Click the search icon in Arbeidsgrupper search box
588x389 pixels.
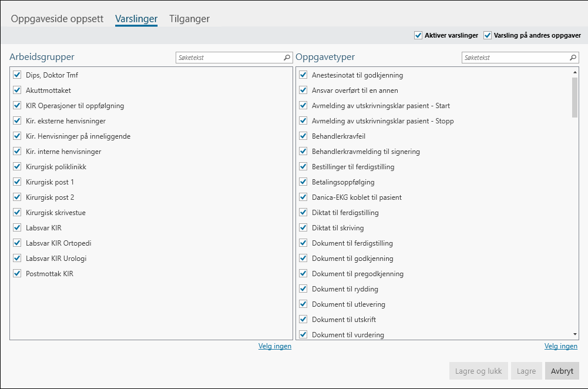click(x=287, y=58)
